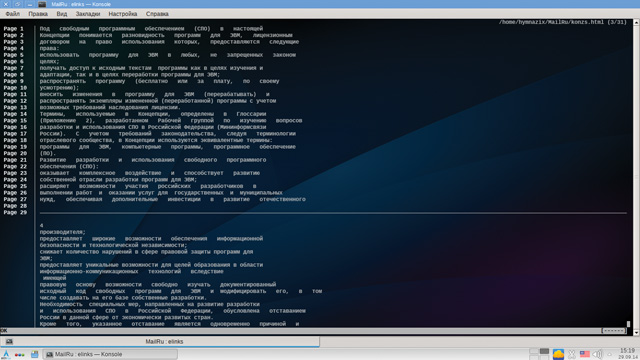Click the terminal icon on the tab bar
Viewport: 640px width, 360px height.
point(9,342)
